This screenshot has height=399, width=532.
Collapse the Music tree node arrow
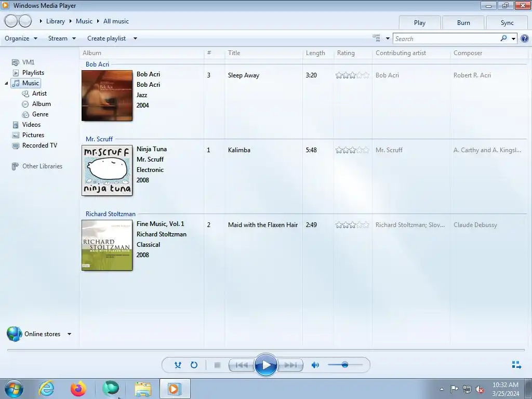6,83
